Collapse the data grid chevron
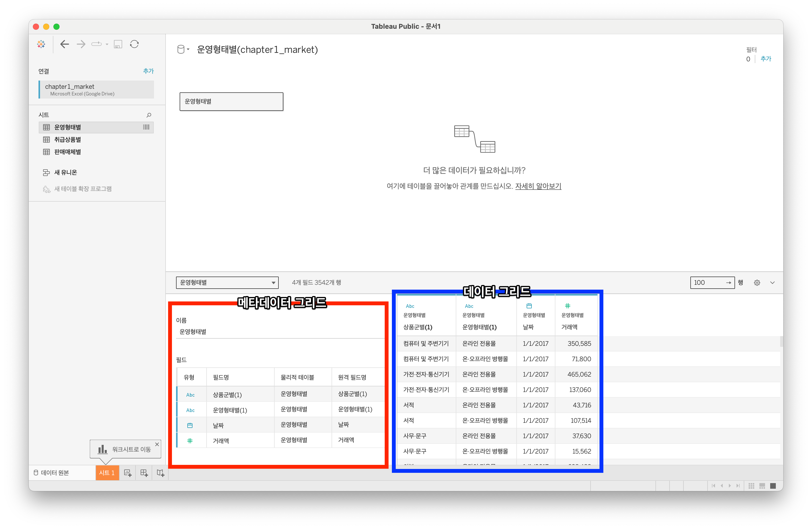The height and width of the screenshot is (529, 812). pos(772,282)
